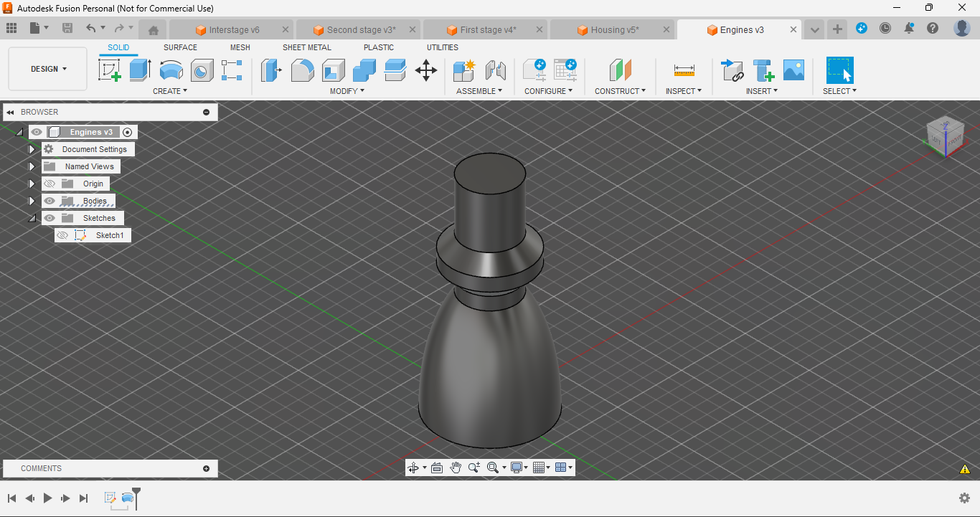Select the Move/Copy tool
Image resolution: width=980 pixels, height=517 pixels.
tap(426, 70)
